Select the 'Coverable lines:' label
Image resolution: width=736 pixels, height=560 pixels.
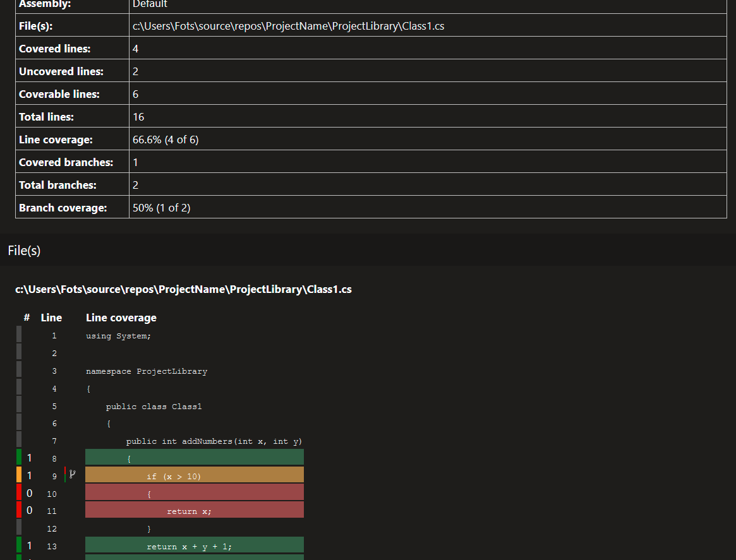59,94
